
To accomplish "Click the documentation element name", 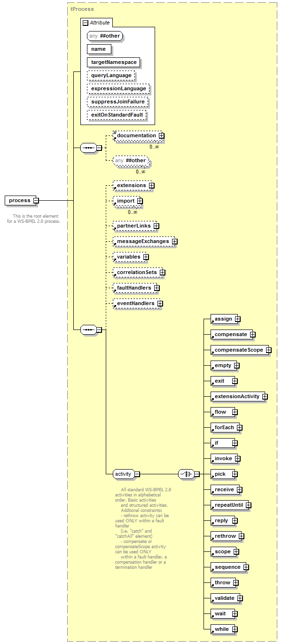I will [136, 135].
